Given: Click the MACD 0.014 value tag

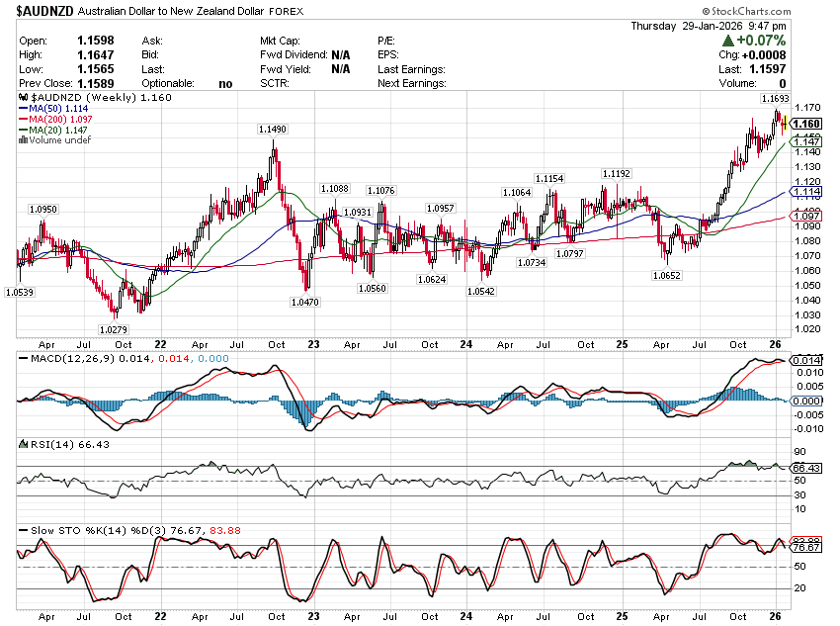Looking at the screenshot, I should [806, 360].
